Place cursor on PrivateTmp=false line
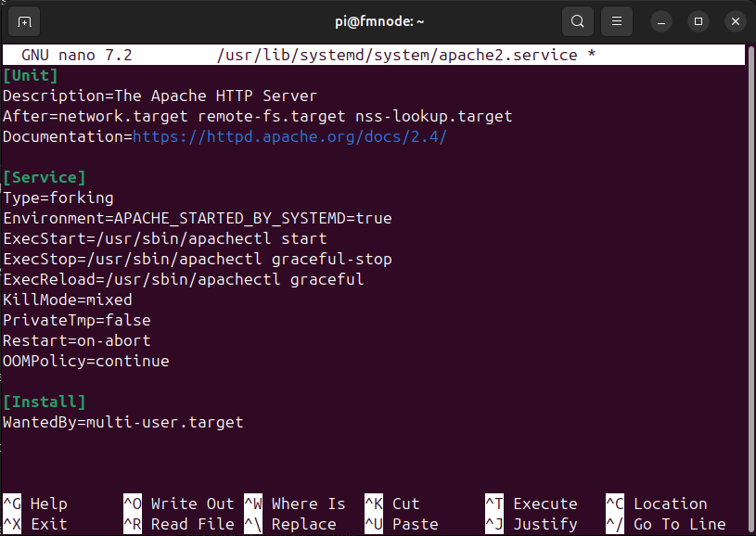The image size is (756, 536). tap(77, 320)
